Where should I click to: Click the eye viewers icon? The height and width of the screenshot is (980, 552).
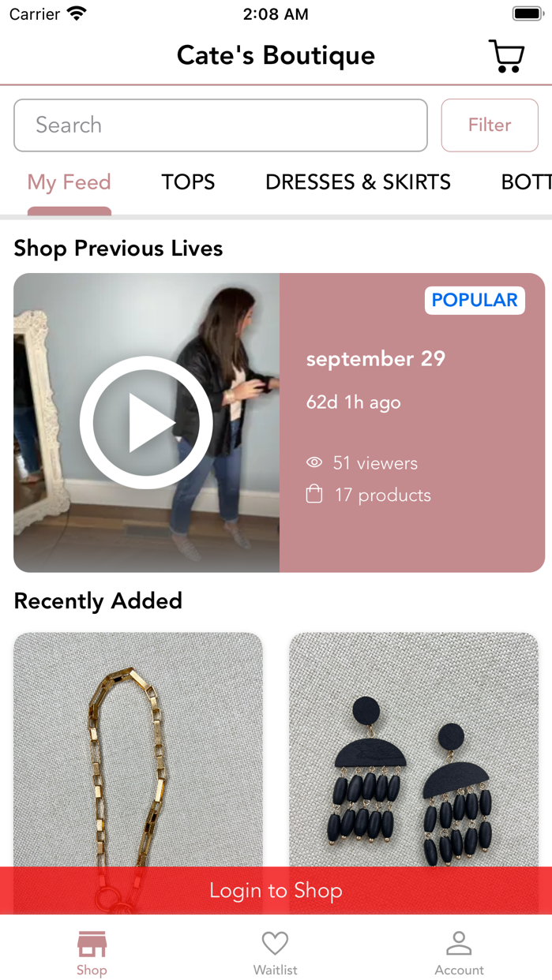[x=314, y=462]
